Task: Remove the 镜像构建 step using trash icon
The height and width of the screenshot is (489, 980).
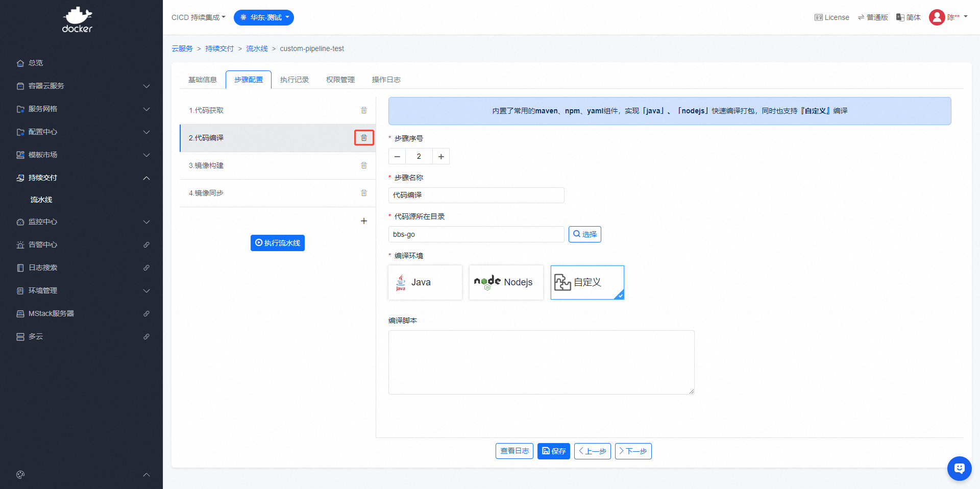Action: click(364, 165)
